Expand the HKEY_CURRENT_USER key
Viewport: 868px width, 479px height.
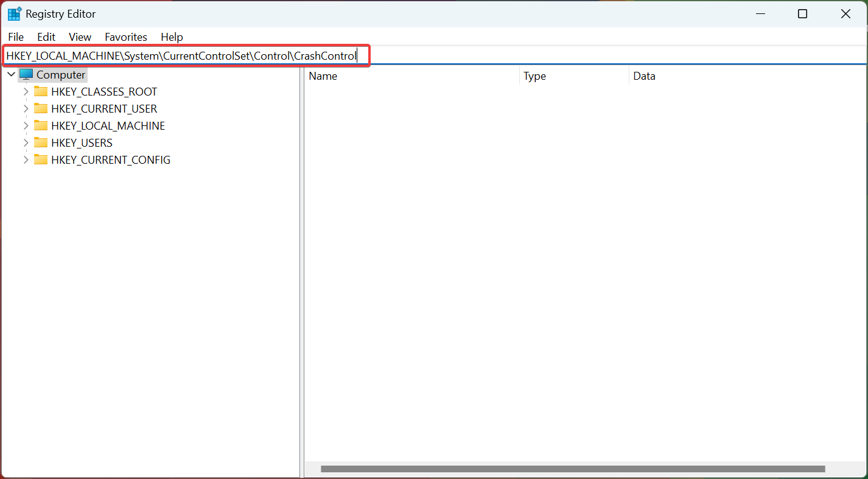[26, 109]
